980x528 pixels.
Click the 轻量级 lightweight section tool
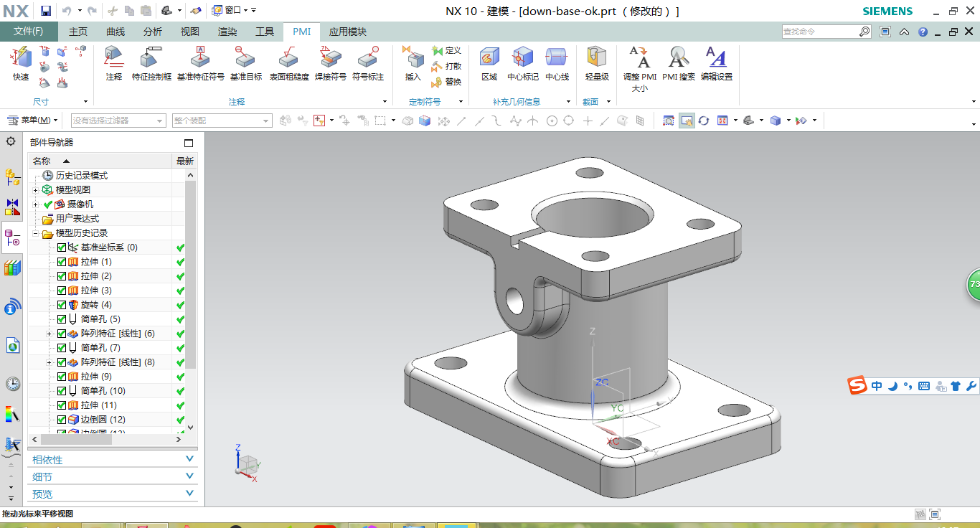597,64
